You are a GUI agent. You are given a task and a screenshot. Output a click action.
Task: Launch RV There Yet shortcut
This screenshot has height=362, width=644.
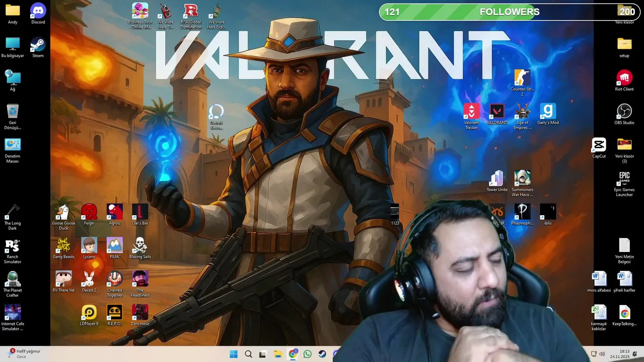(x=63, y=282)
